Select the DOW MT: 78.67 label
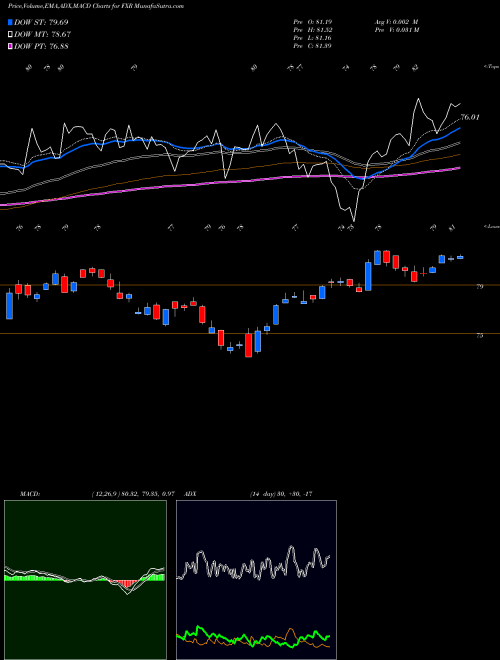 (x=42, y=35)
